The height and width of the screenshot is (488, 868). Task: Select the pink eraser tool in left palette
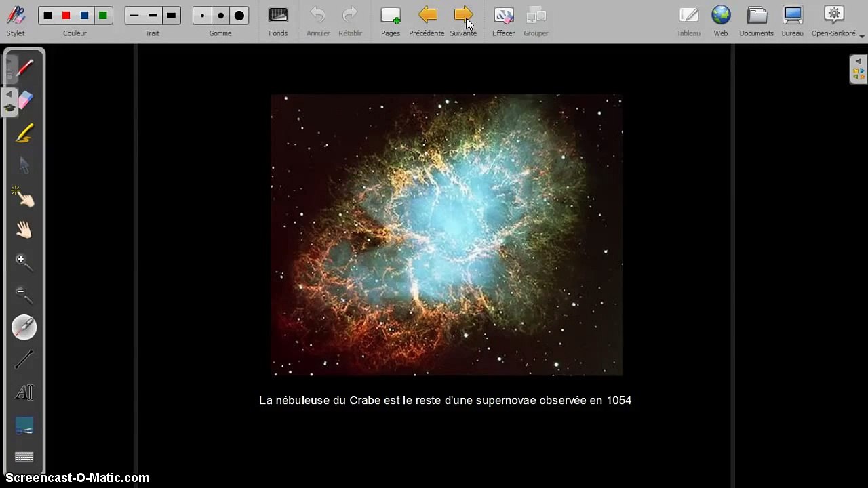[25, 100]
